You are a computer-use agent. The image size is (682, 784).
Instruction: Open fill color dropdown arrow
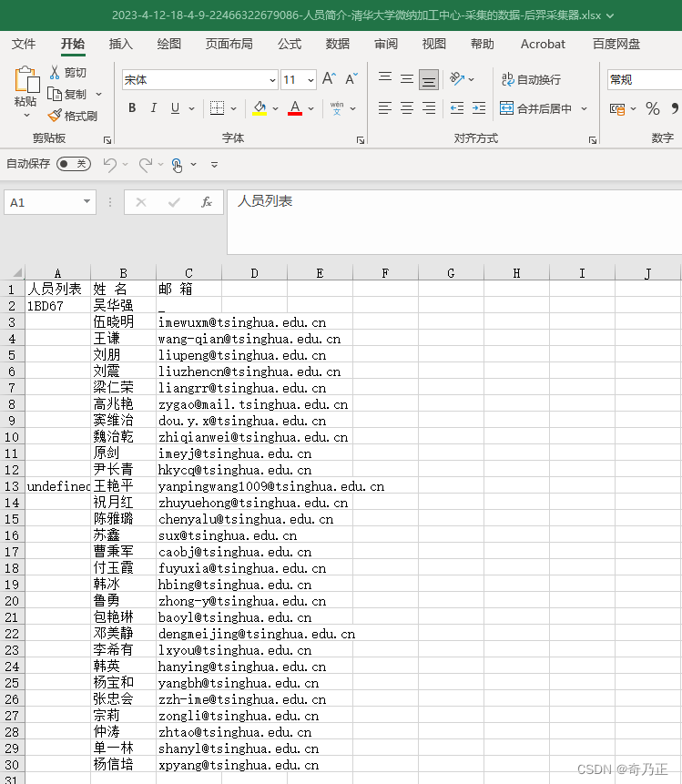pyautogui.click(x=276, y=108)
